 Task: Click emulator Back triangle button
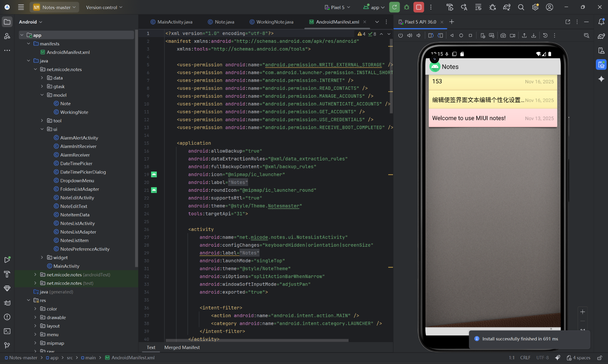[x=452, y=35]
